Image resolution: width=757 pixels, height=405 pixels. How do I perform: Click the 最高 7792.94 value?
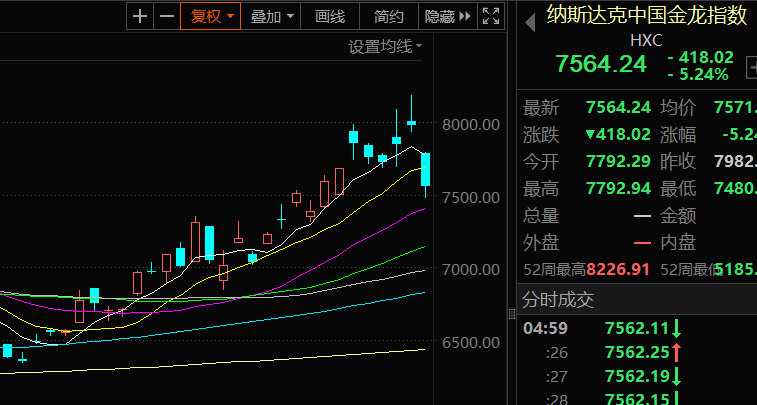[x=618, y=188]
